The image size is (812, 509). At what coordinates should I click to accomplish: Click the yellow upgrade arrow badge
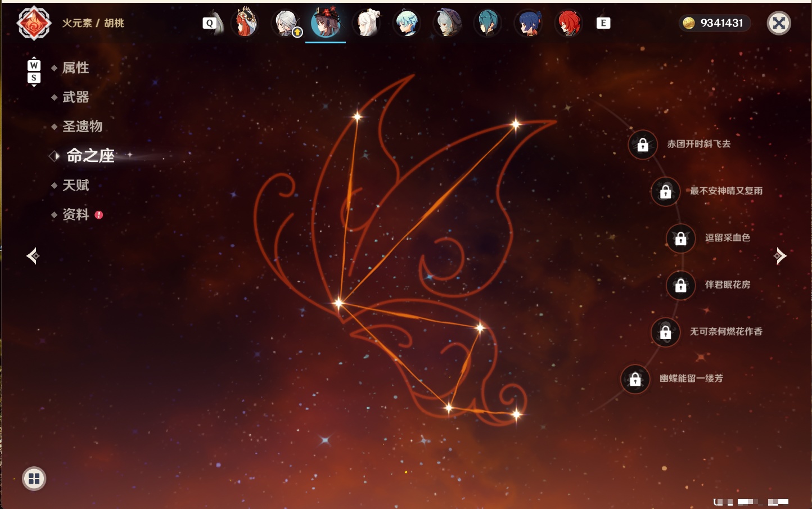297,32
